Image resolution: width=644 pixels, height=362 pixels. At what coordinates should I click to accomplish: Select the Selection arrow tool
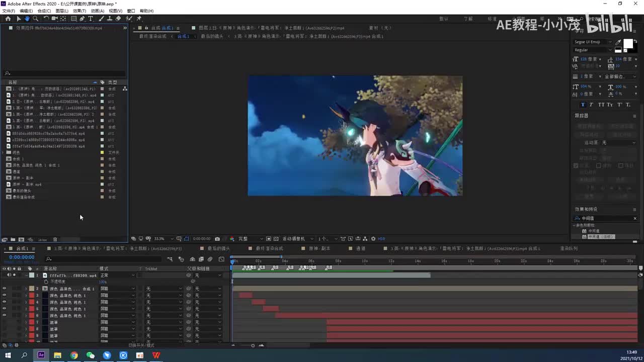tap(19, 19)
